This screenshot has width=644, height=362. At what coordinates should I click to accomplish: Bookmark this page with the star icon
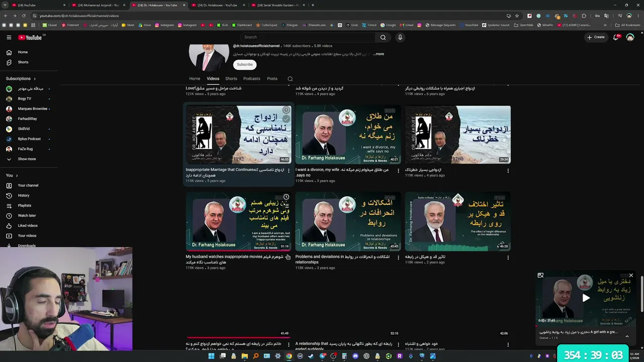pos(517,16)
